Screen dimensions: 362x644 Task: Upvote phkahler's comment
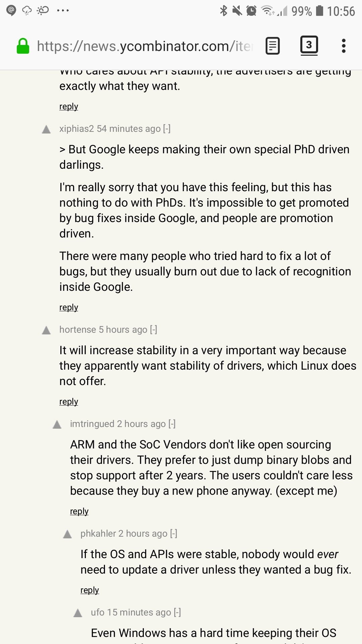click(67, 534)
